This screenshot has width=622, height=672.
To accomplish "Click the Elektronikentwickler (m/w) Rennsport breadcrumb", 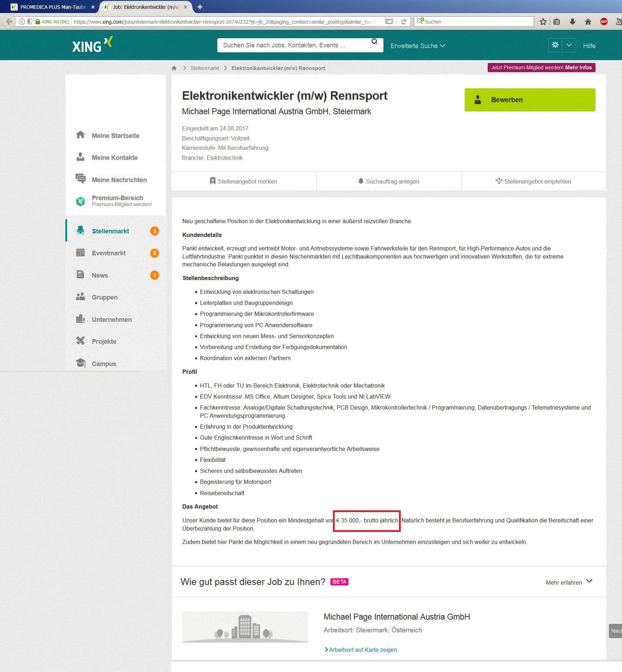I will click(278, 68).
